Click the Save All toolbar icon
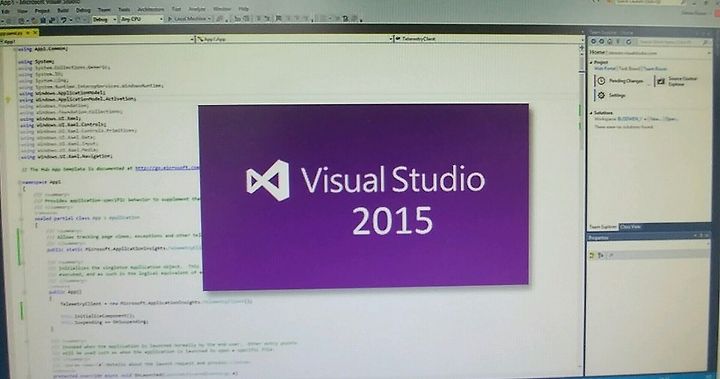Image resolution: width=720 pixels, height=379 pixels. (53, 21)
